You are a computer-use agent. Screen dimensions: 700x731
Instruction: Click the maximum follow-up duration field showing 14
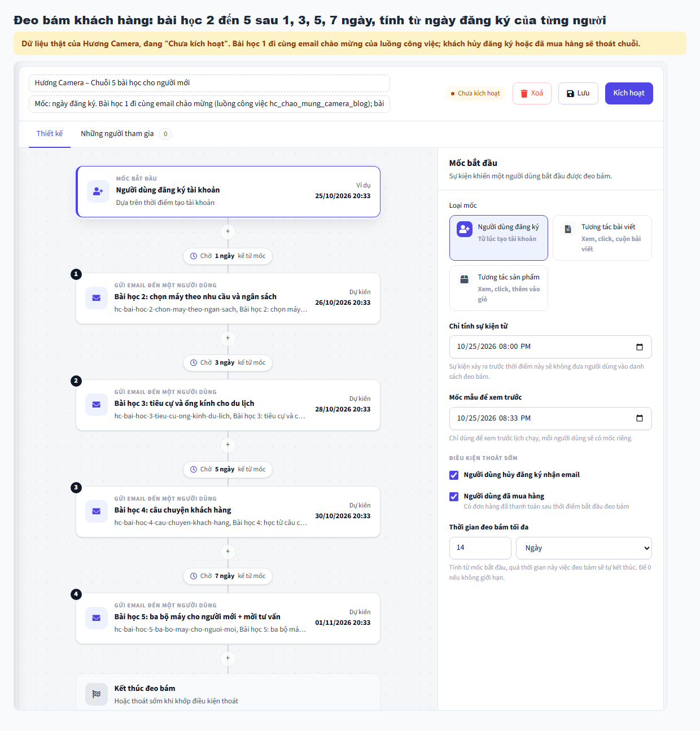[x=480, y=548]
